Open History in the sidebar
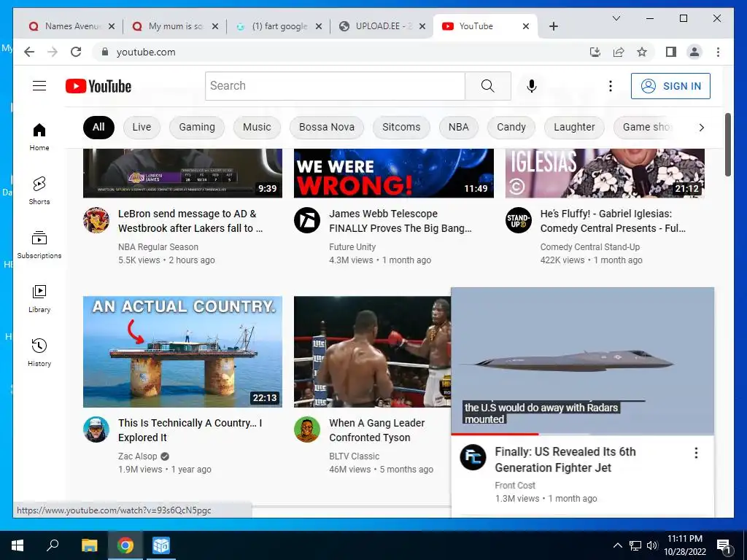This screenshot has width=747, height=560. coord(39,352)
